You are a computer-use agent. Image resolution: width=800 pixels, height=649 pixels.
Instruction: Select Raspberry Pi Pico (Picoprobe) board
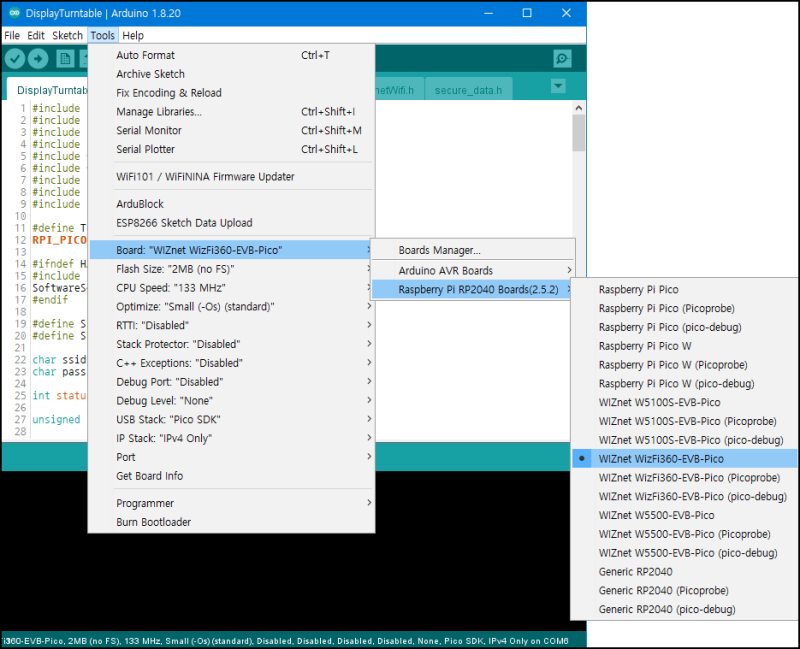click(x=684, y=308)
